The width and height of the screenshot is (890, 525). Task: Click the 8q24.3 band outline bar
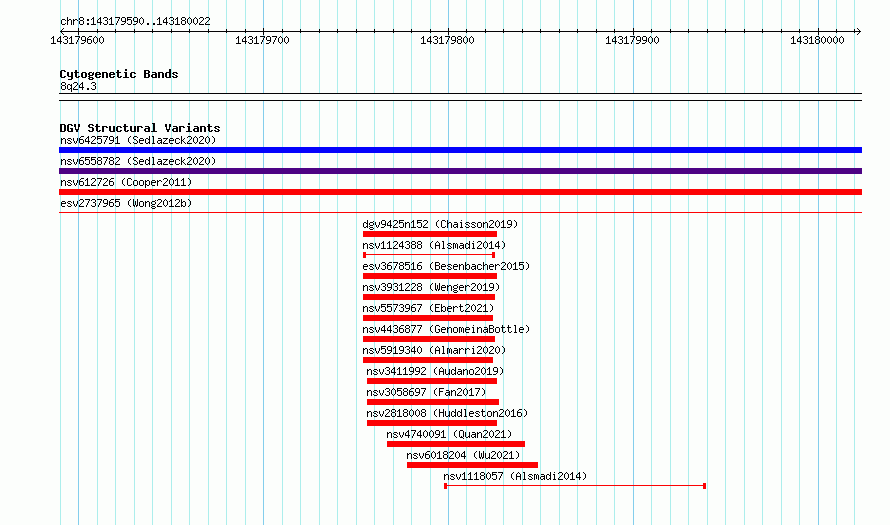[460, 97]
